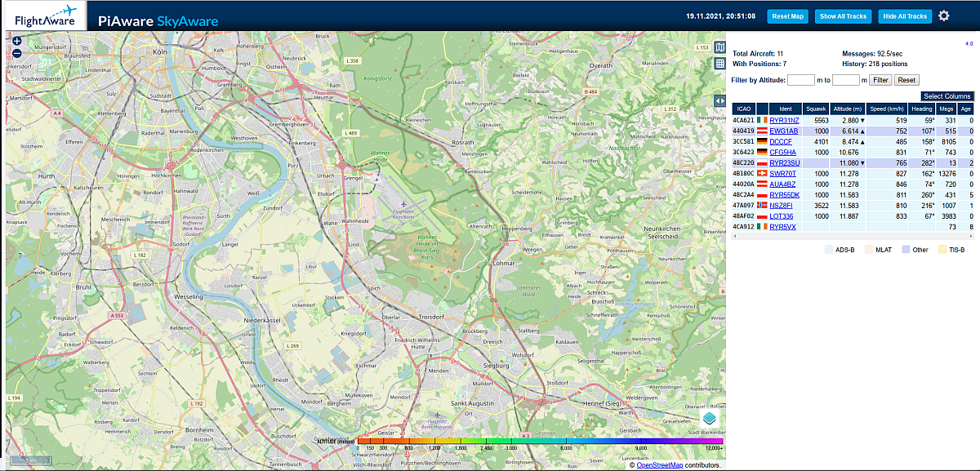
Task: Hide all aircraft tracks
Action: 905,16
